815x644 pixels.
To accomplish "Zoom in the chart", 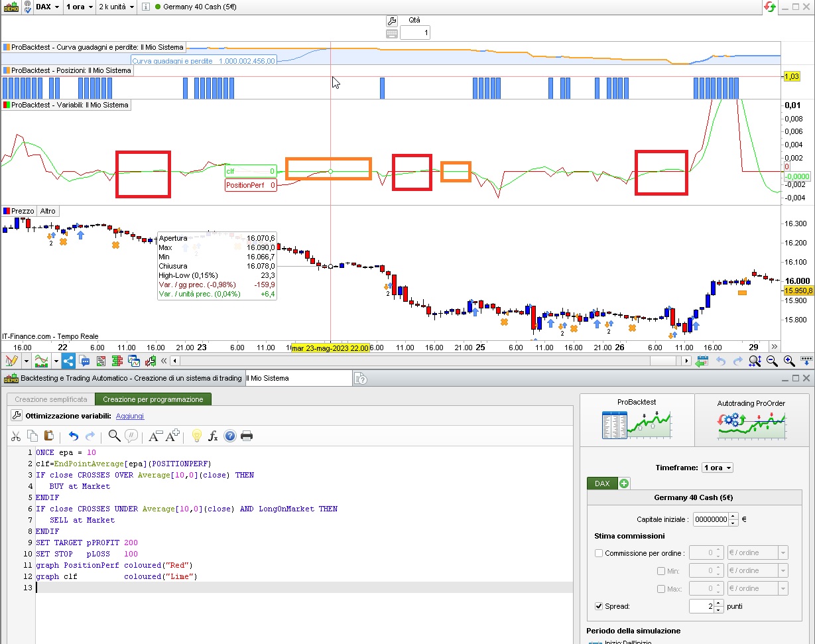I will pyautogui.click(x=789, y=361).
